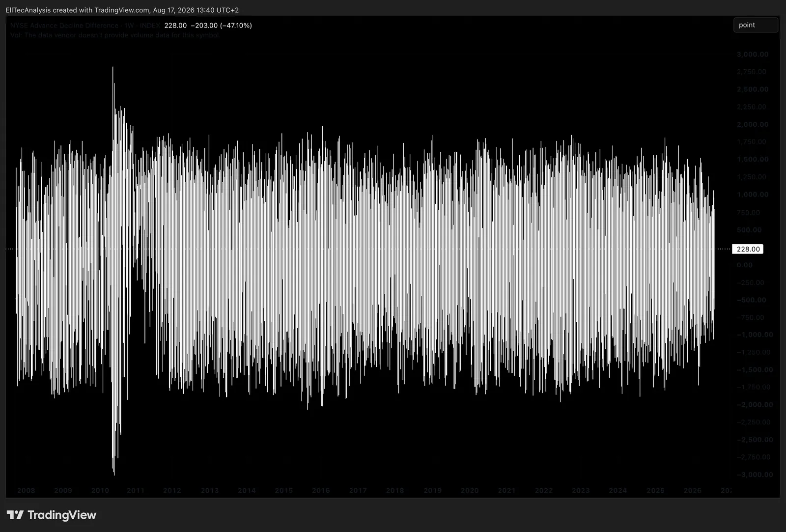Click the −203.00 (−47.10%) change value
This screenshot has width=786, height=532.
(x=221, y=26)
